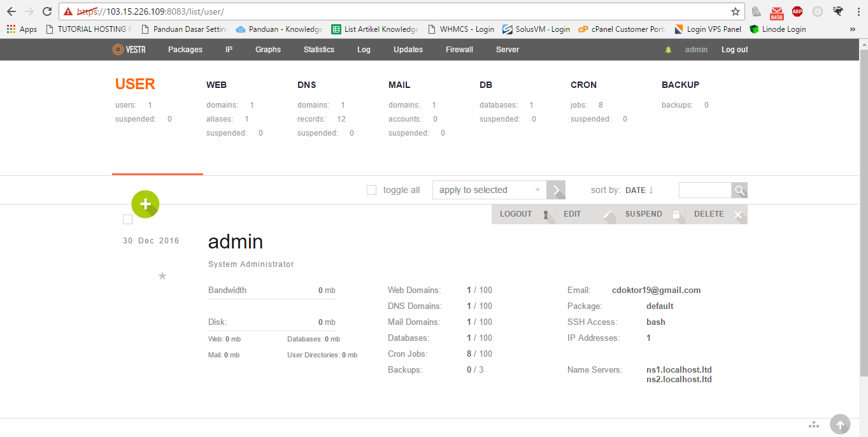This screenshot has height=437, width=868.
Task: Edit the admin user account
Action: coord(574,213)
